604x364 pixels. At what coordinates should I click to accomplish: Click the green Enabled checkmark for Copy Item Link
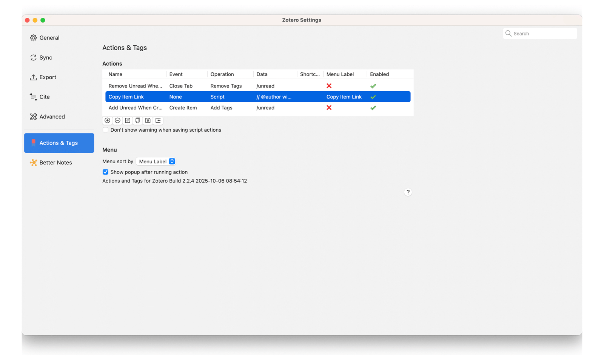(x=373, y=97)
